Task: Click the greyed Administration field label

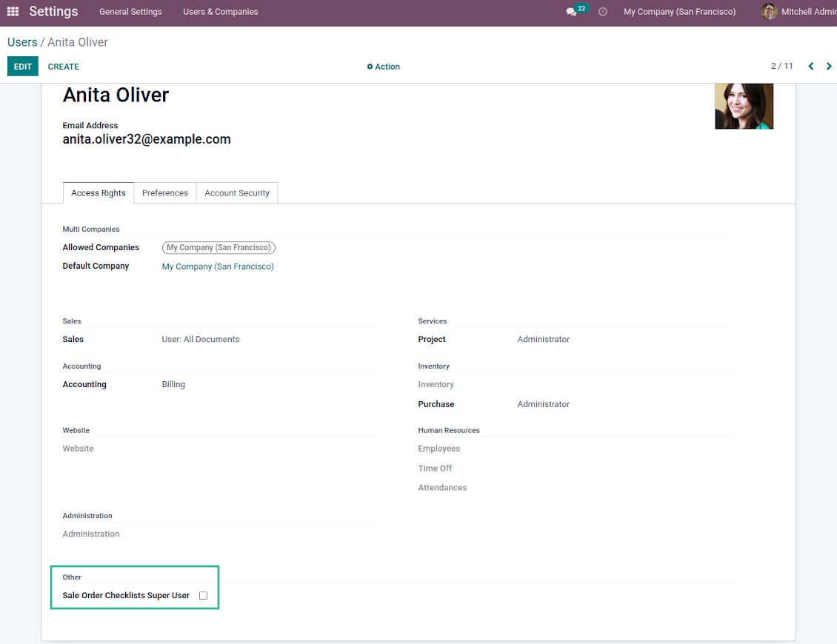Action: coord(91,534)
